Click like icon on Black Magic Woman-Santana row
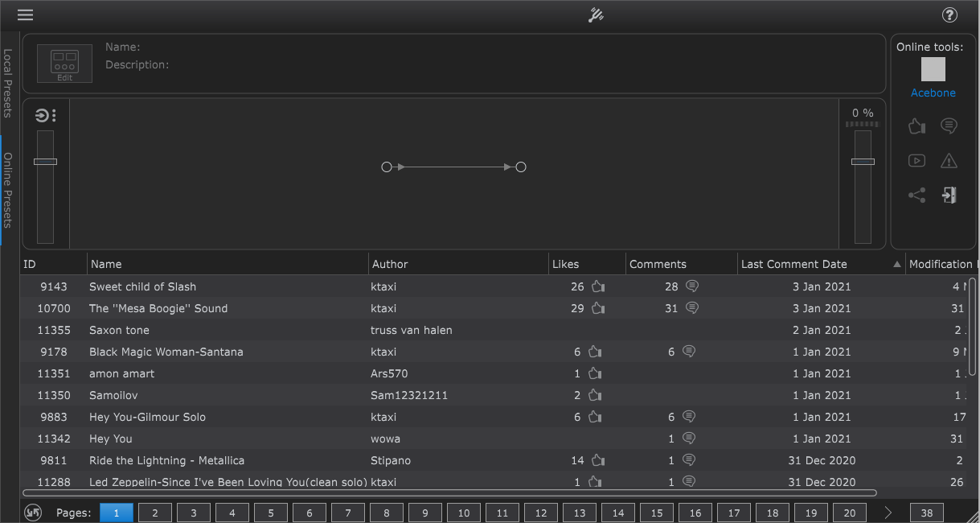980x523 pixels. [x=595, y=352]
